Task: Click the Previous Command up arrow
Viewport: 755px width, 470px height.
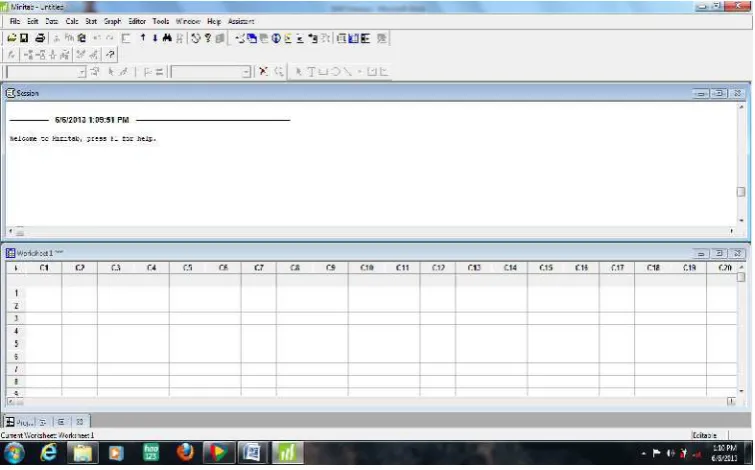Action: (x=143, y=38)
